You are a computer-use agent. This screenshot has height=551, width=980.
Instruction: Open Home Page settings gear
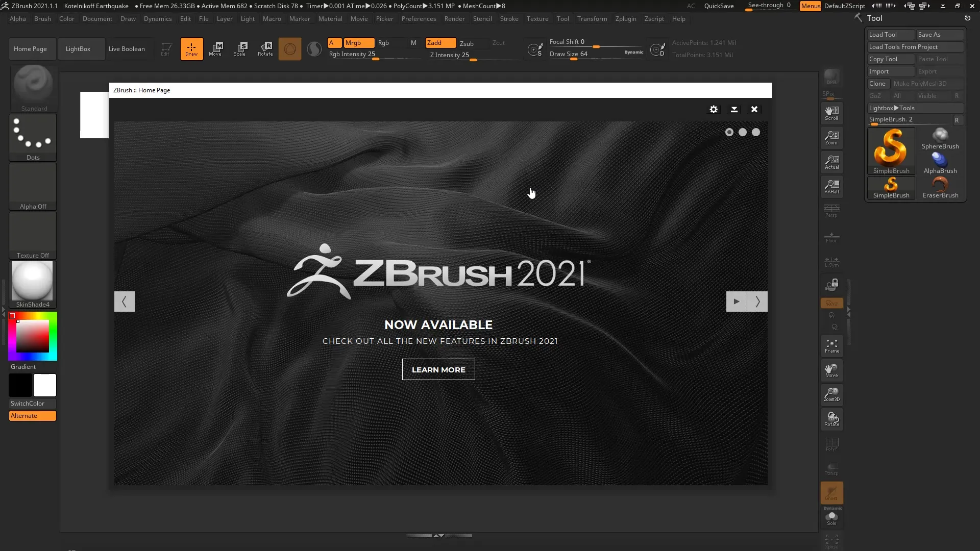714,109
